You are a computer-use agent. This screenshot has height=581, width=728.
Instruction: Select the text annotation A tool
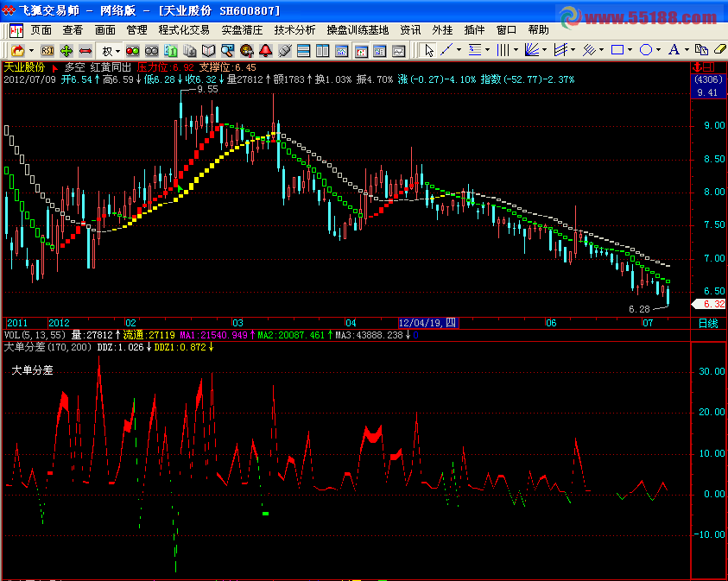tap(674, 50)
